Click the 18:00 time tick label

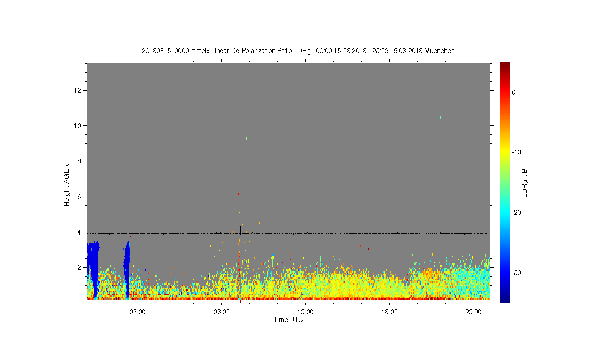coord(389,312)
